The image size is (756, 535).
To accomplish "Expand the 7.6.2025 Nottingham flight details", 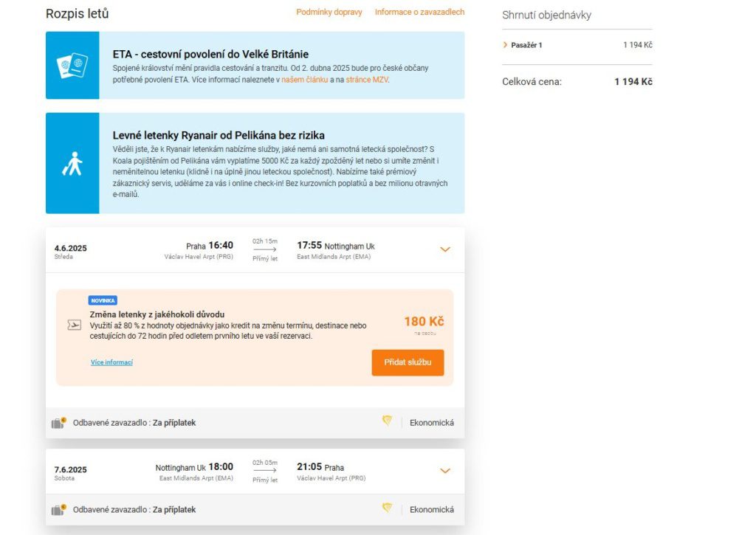I will pyautogui.click(x=445, y=470).
